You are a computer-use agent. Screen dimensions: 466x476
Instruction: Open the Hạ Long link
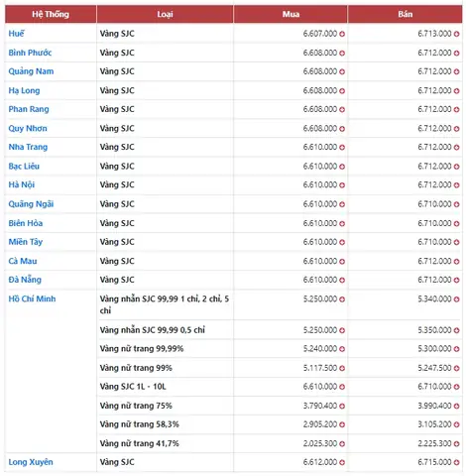click(x=24, y=90)
